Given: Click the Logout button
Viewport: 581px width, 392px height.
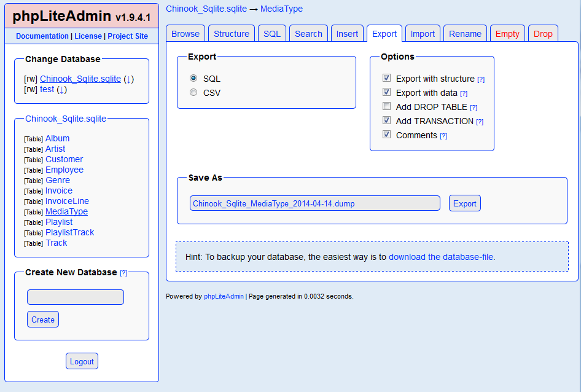Looking at the screenshot, I should tap(82, 362).
